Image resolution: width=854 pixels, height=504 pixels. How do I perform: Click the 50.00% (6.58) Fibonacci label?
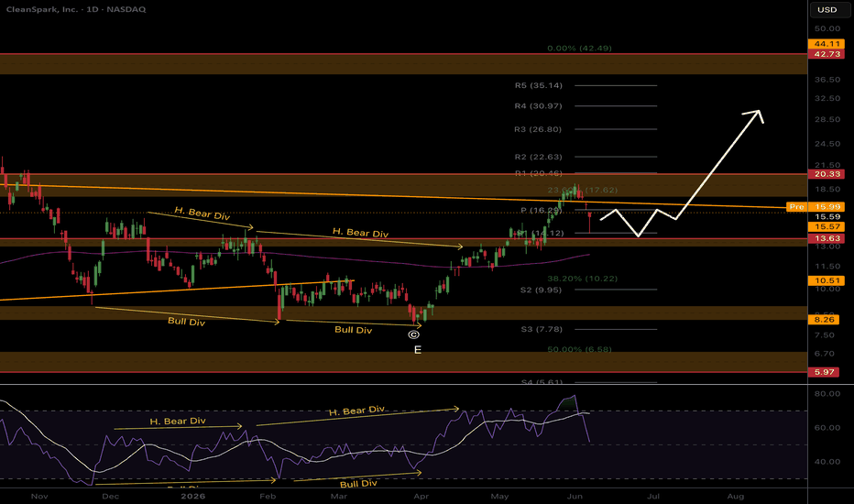click(x=579, y=349)
